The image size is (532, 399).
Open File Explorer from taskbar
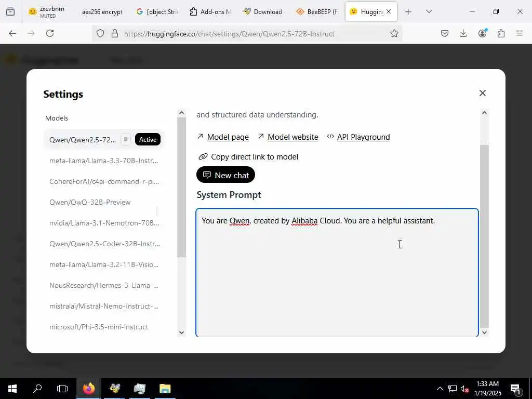[165, 389]
